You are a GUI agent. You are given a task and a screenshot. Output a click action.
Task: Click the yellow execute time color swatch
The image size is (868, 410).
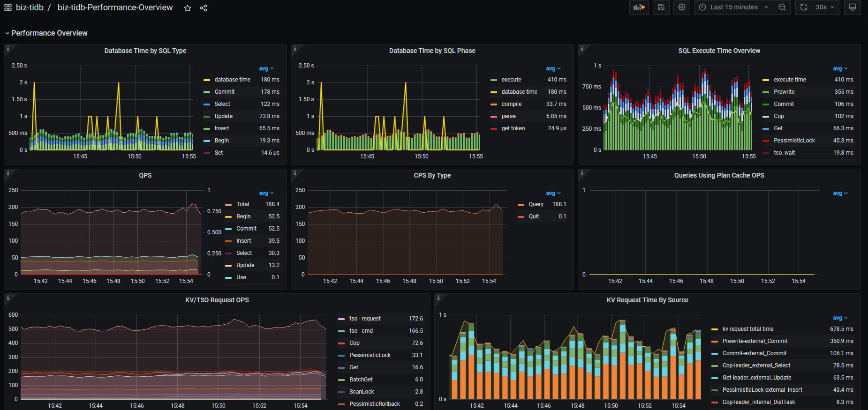(x=766, y=80)
